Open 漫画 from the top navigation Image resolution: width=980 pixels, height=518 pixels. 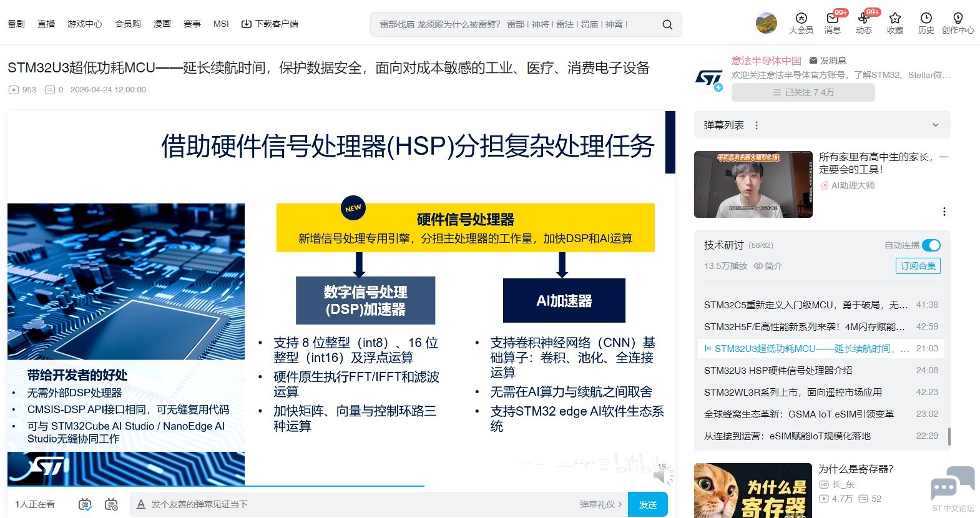pos(162,24)
